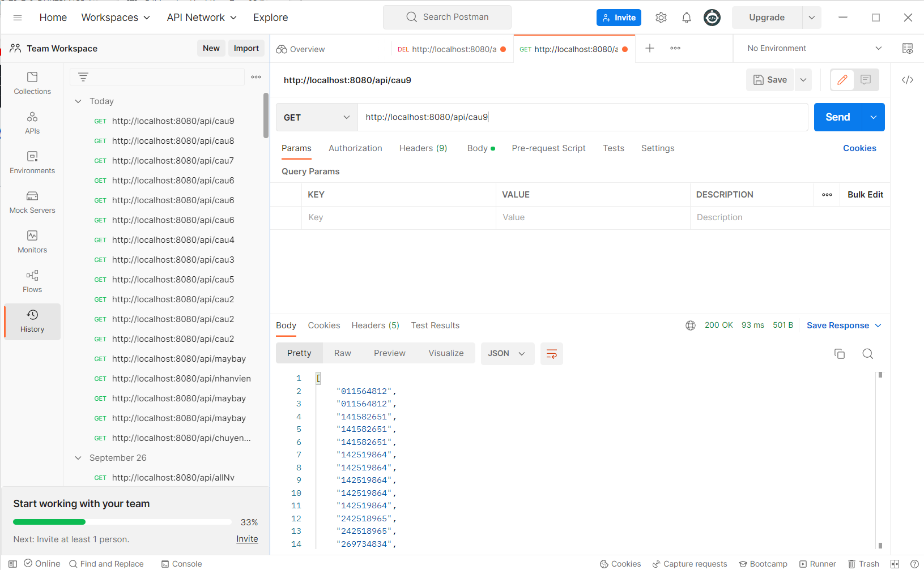Viewport: 924px width, 570px height.
Task: Click the Invite link under team progress
Action: 247,539
